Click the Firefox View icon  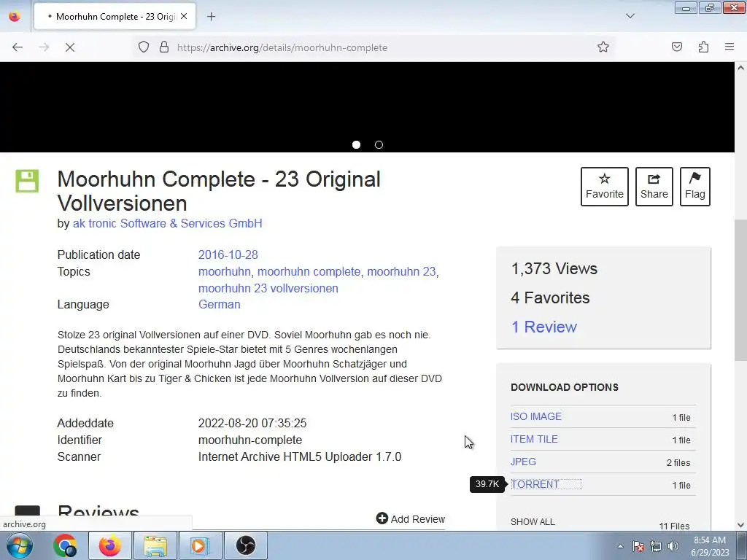coord(15,17)
